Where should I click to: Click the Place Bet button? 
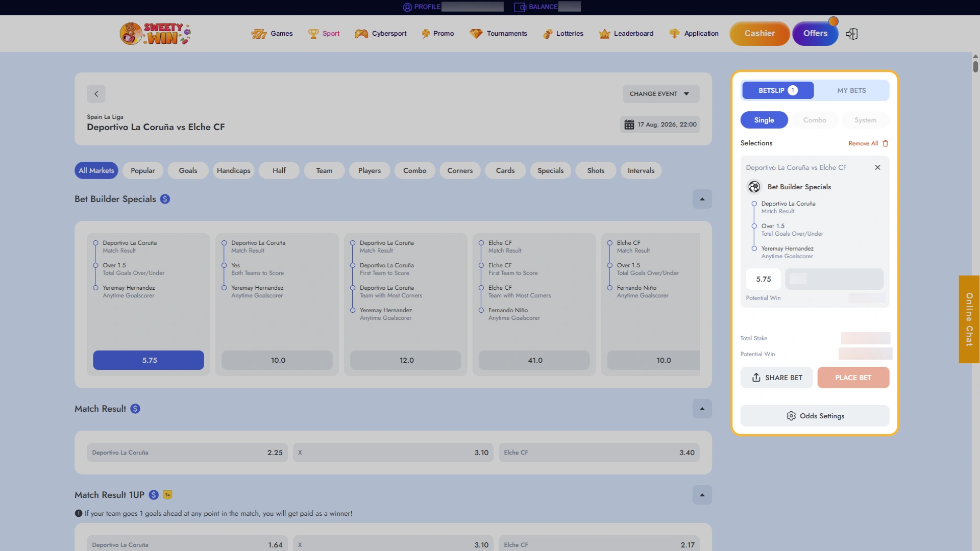coord(853,378)
